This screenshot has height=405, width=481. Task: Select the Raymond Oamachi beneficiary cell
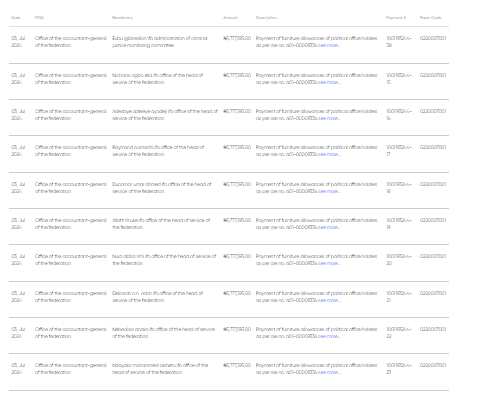pyautogui.click(x=158, y=151)
